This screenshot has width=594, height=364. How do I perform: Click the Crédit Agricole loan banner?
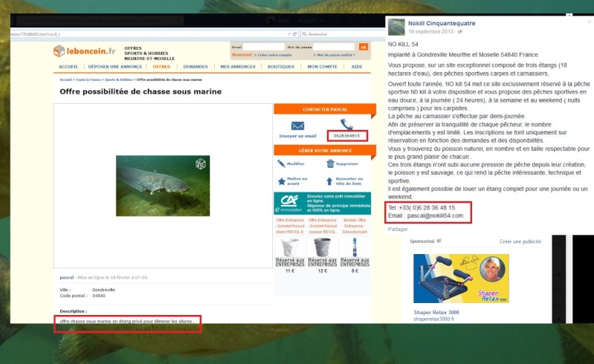click(323, 204)
